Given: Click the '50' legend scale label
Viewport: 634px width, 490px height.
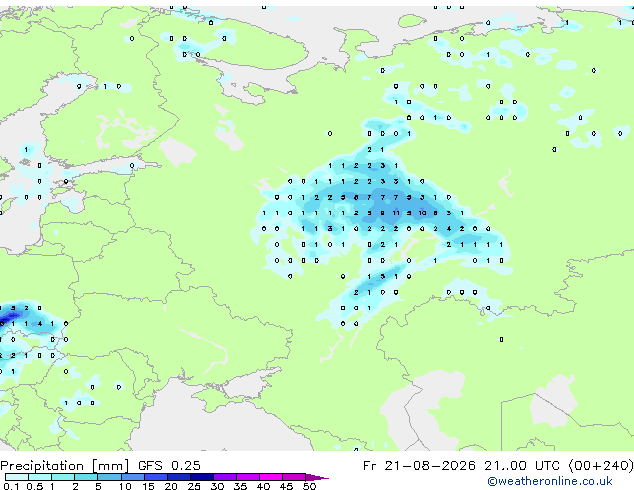Looking at the screenshot, I should [x=310, y=486].
